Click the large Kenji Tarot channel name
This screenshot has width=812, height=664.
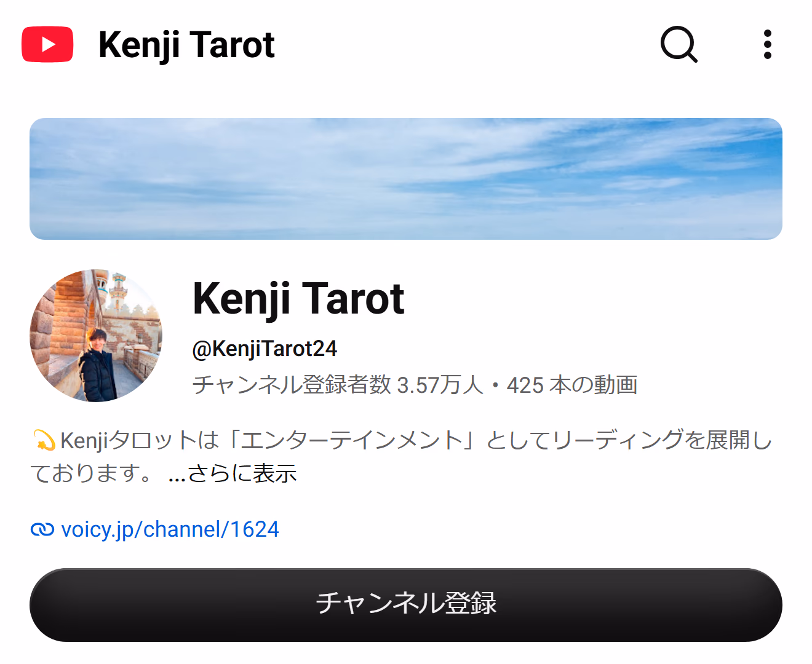click(x=298, y=299)
